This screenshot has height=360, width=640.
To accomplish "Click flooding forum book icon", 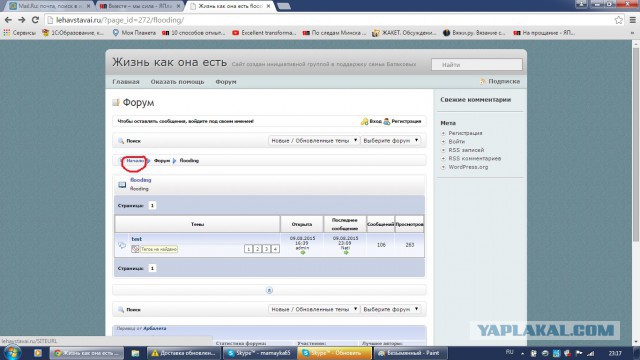I will click(x=122, y=184).
